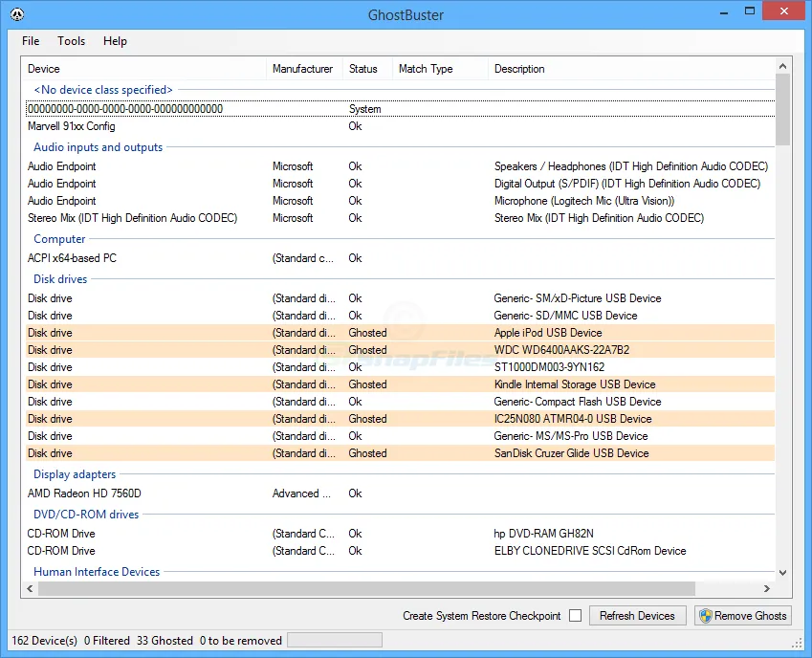
Task: Sort by the Description column header
Action: 631,69
